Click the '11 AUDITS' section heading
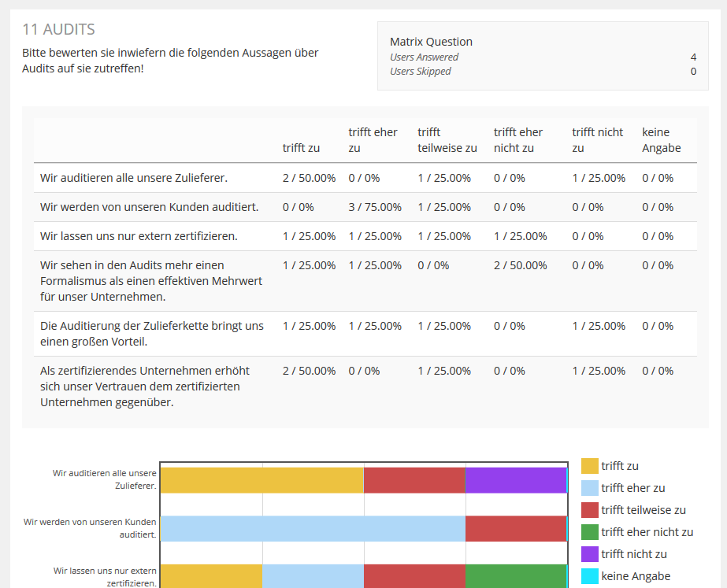 (58, 30)
